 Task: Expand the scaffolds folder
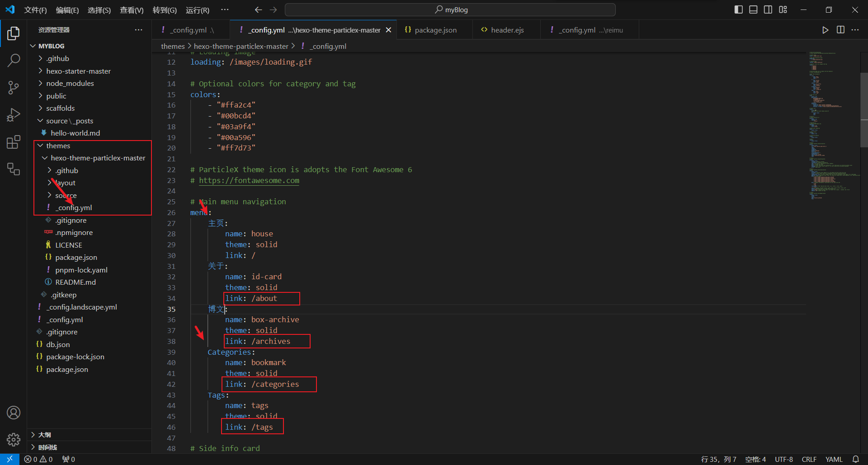[89, 108]
